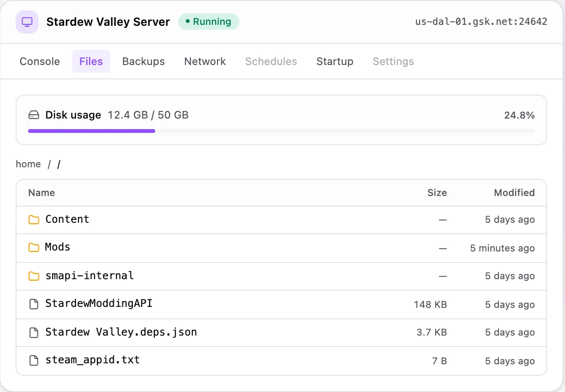
Task: Go to the Network tab
Action: (x=205, y=61)
